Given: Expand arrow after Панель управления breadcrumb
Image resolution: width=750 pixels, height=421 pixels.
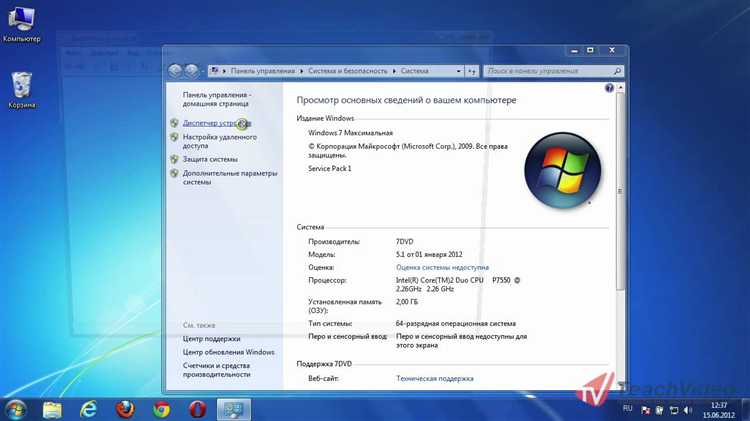Looking at the screenshot, I should [x=301, y=71].
